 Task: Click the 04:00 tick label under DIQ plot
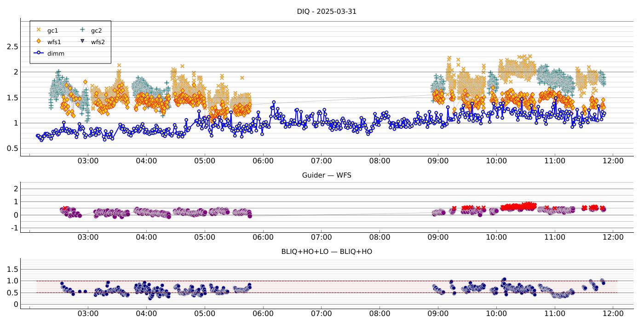click(x=146, y=161)
